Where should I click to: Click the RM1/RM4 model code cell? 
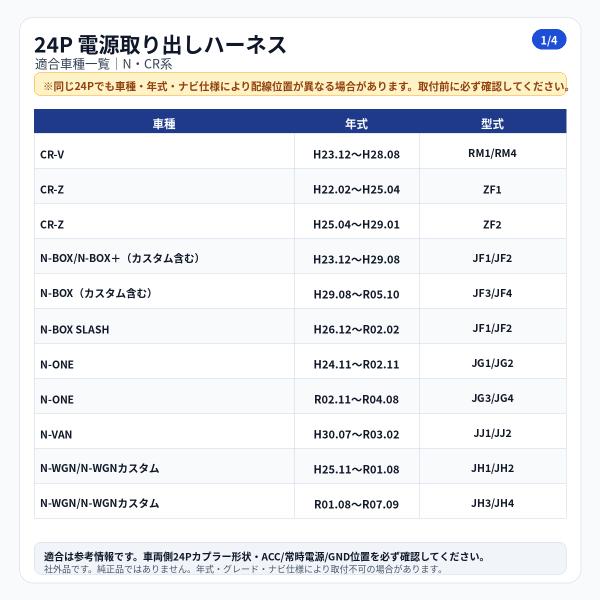click(492, 153)
